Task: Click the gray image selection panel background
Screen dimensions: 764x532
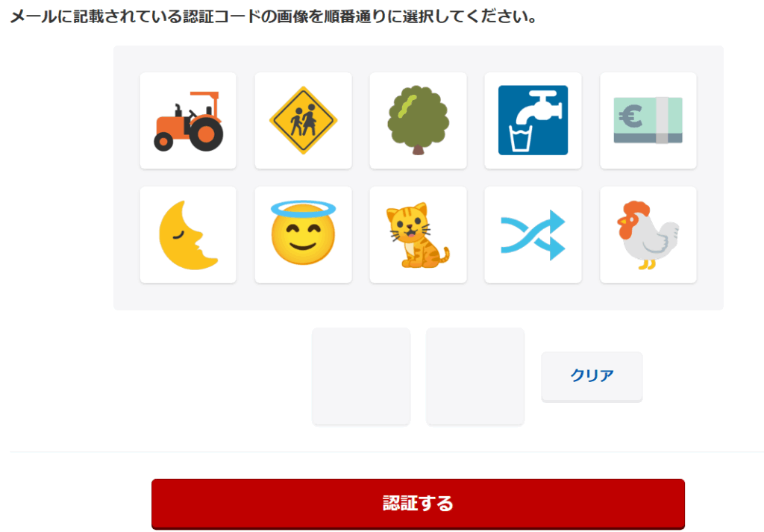Action: pos(418,295)
